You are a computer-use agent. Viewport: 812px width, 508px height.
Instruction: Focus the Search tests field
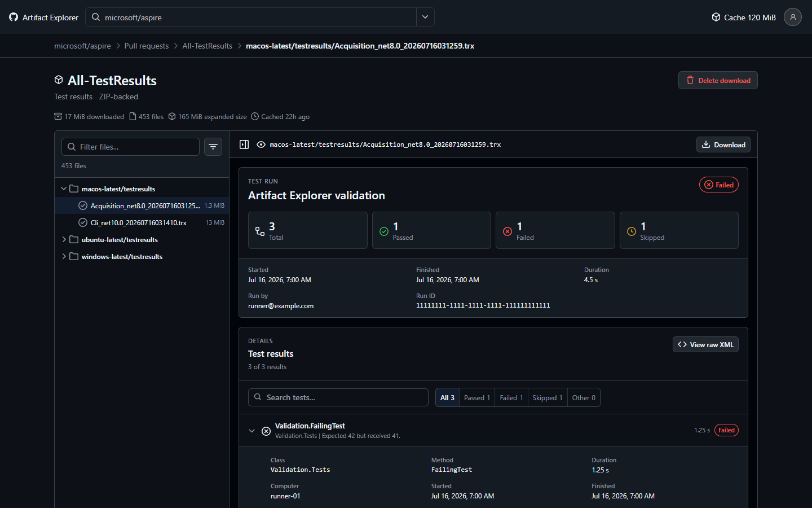coord(338,397)
